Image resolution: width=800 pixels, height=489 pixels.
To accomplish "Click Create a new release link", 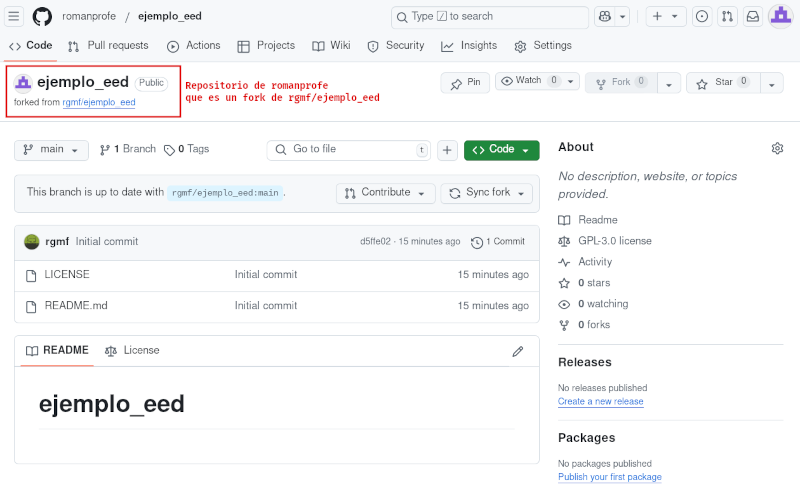I will click(x=600, y=401).
